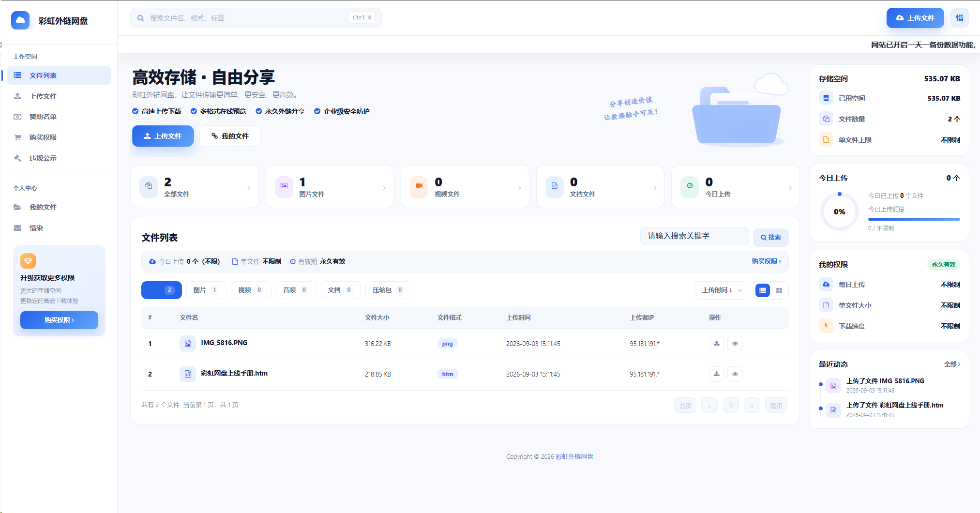Open 全部 link in 最近动态
The width and height of the screenshot is (980, 513).
click(x=952, y=364)
